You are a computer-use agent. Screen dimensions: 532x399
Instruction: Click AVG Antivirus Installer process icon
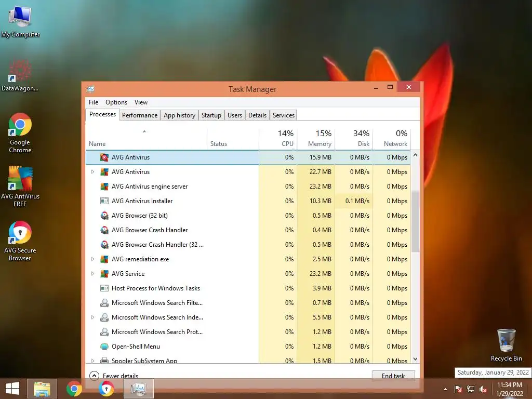coord(104,201)
